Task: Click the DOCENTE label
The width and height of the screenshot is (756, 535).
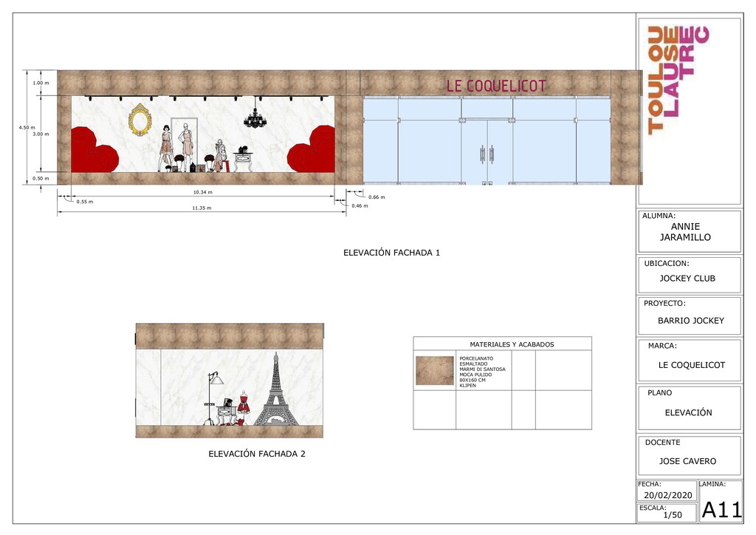Action: pyautogui.click(x=663, y=443)
